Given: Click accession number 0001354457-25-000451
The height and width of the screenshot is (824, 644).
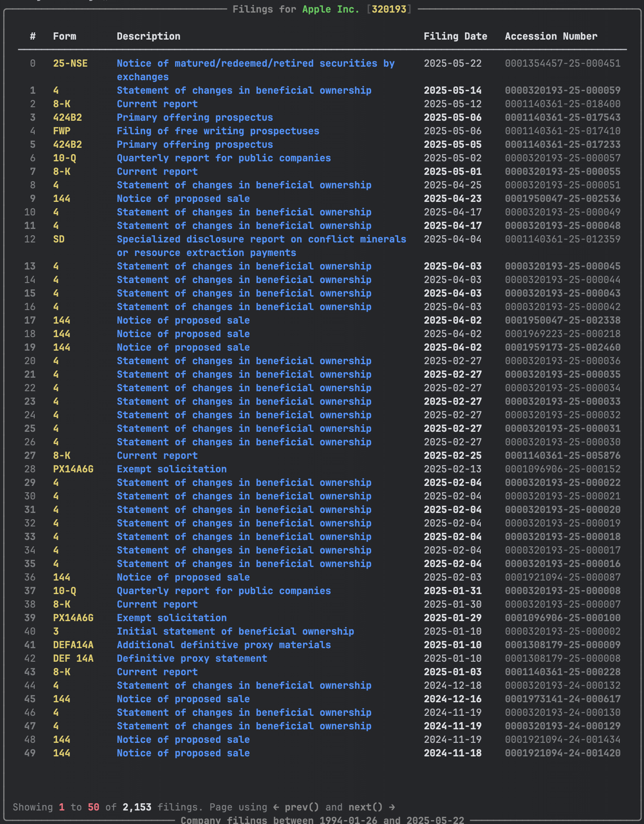Looking at the screenshot, I should tap(562, 63).
